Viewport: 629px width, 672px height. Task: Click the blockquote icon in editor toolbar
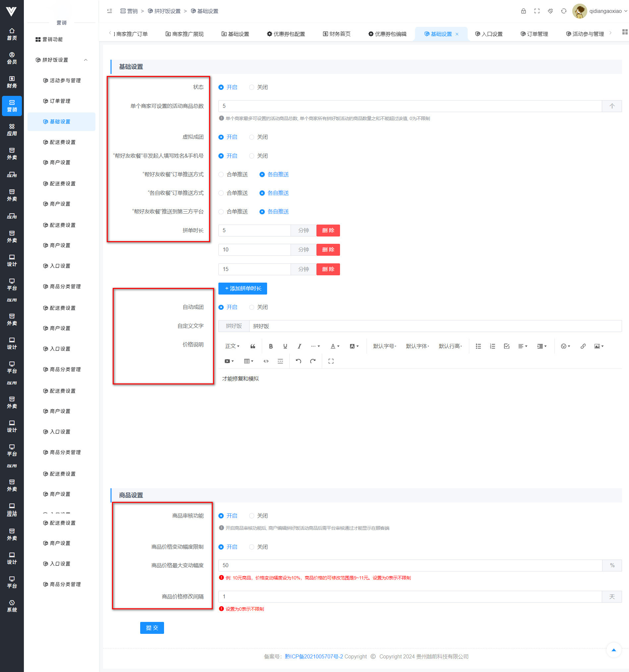253,346
